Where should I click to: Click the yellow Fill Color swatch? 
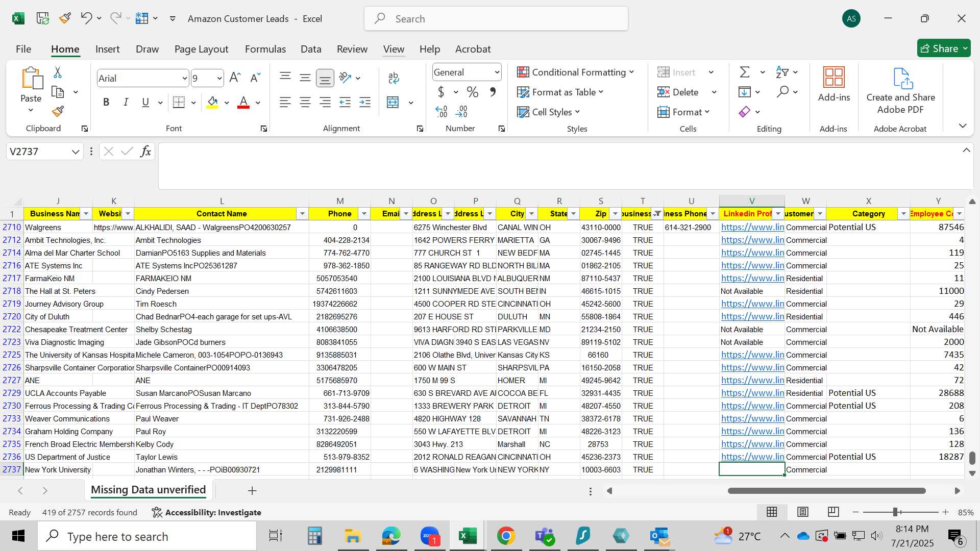pyautogui.click(x=213, y=103)
